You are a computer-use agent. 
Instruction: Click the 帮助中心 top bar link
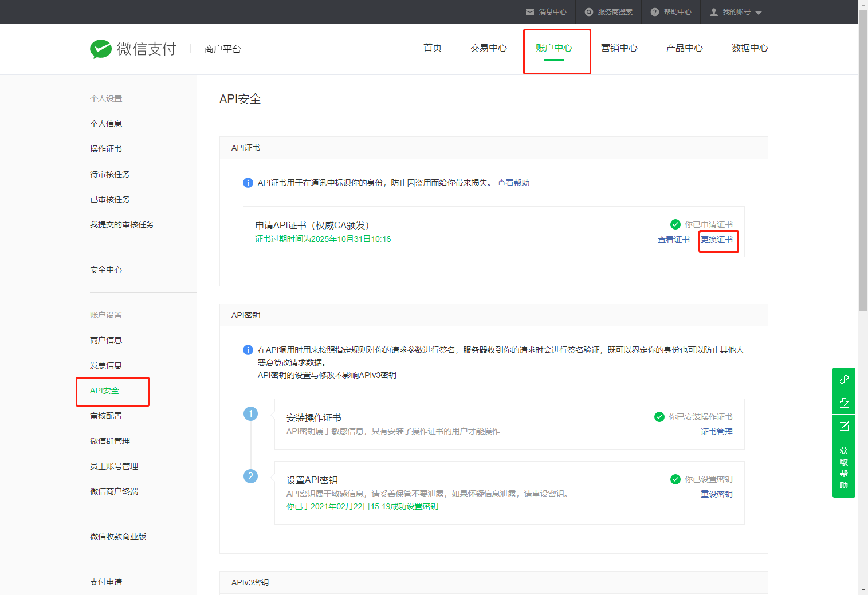coord(678,12)
